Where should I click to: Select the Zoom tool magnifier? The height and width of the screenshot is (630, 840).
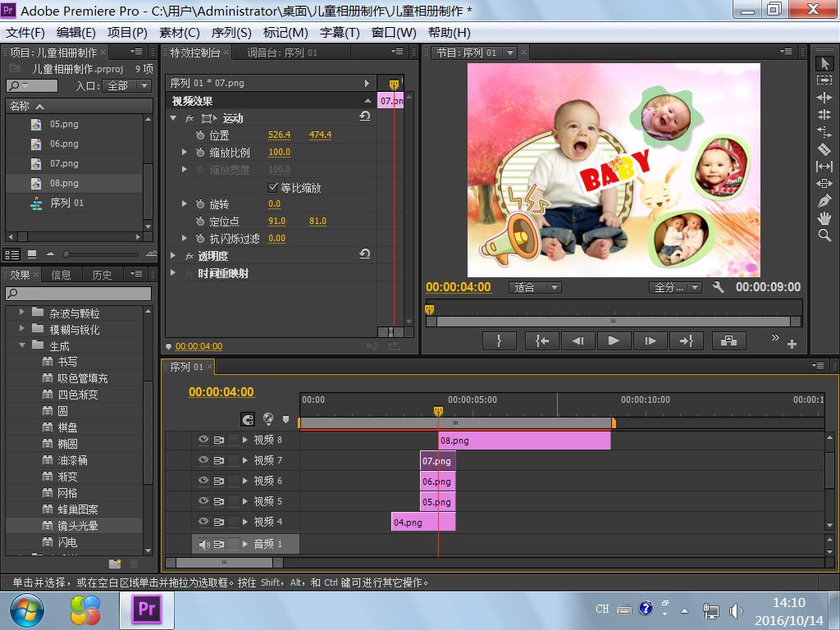pos(824,235)
